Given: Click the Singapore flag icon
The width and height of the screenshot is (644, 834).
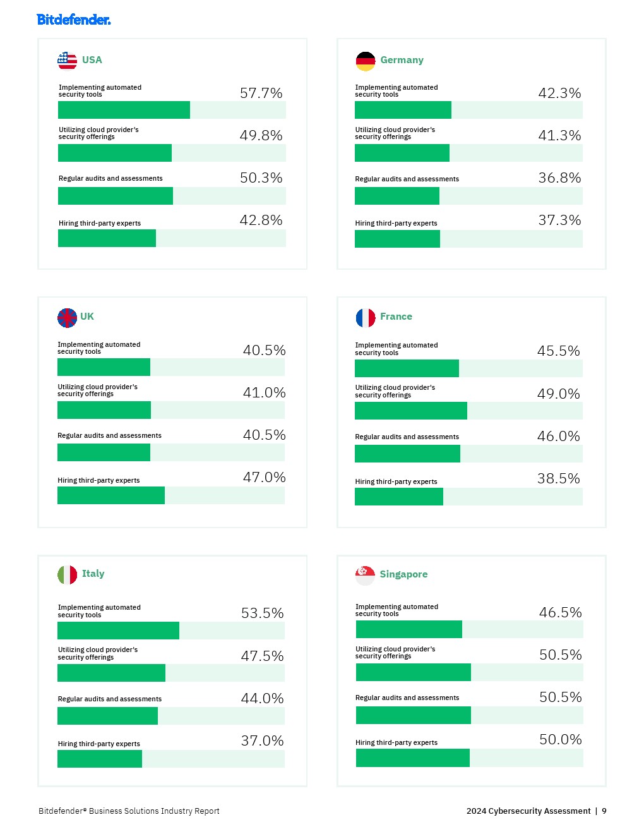Looking at the screenshot, I should point(366,575).
